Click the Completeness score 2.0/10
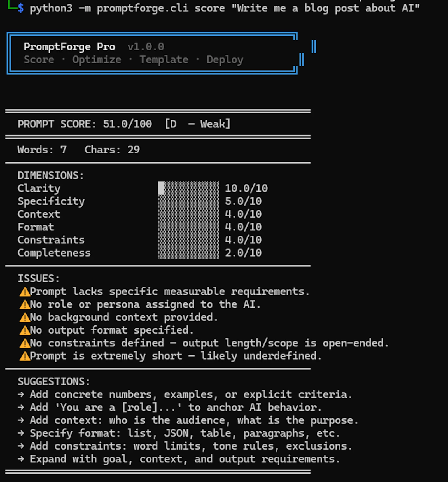 coord(243,253)
